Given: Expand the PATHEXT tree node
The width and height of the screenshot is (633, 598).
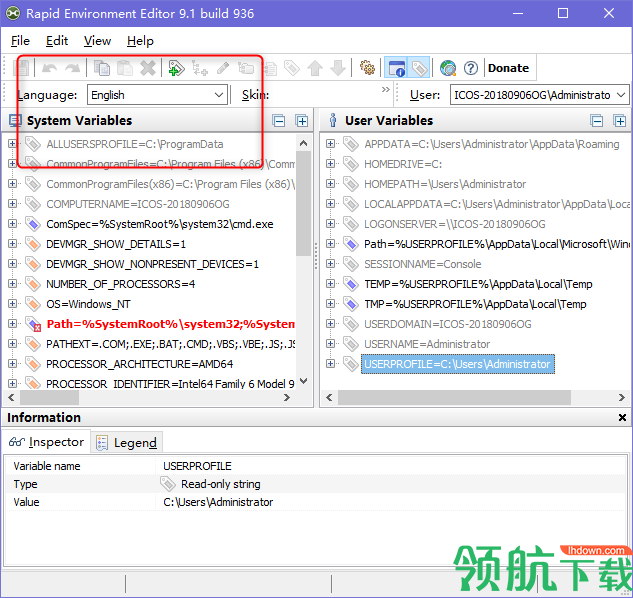Looking at the screenshot, I should [12, 344].
